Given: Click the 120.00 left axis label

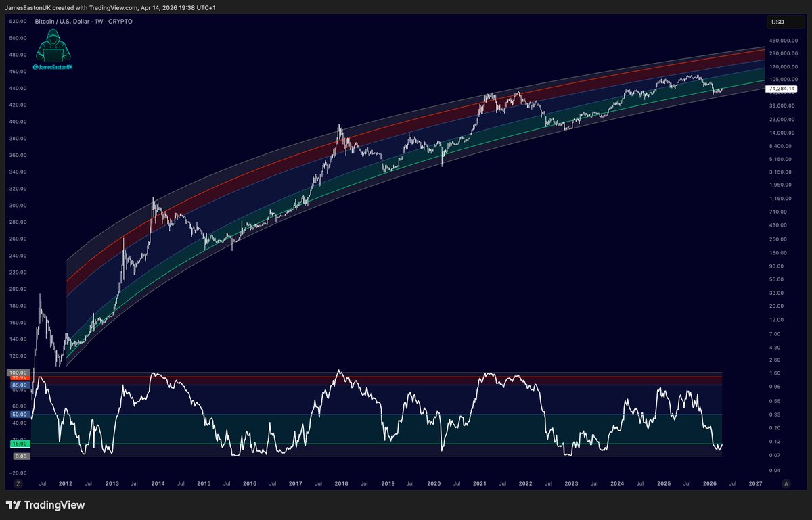Looking at the screenshot, I should click(x=18, y=356).
